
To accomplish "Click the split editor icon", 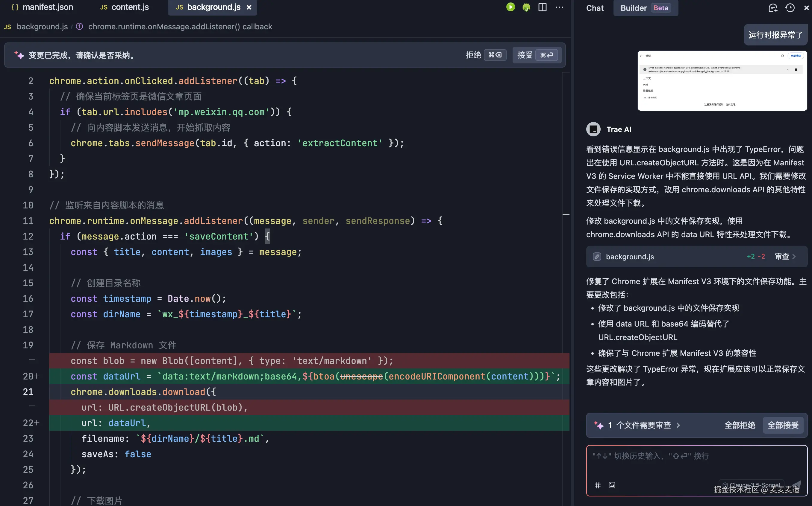I will pyautogui.click(x=542, y=7).
